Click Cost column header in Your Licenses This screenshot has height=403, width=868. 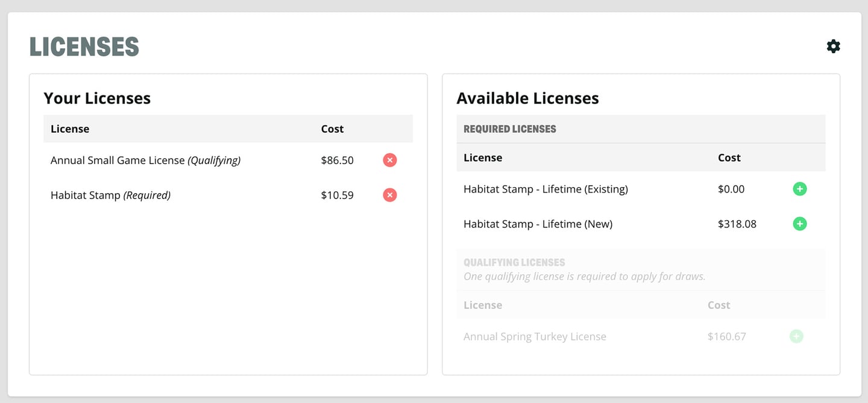click(332, 129)
